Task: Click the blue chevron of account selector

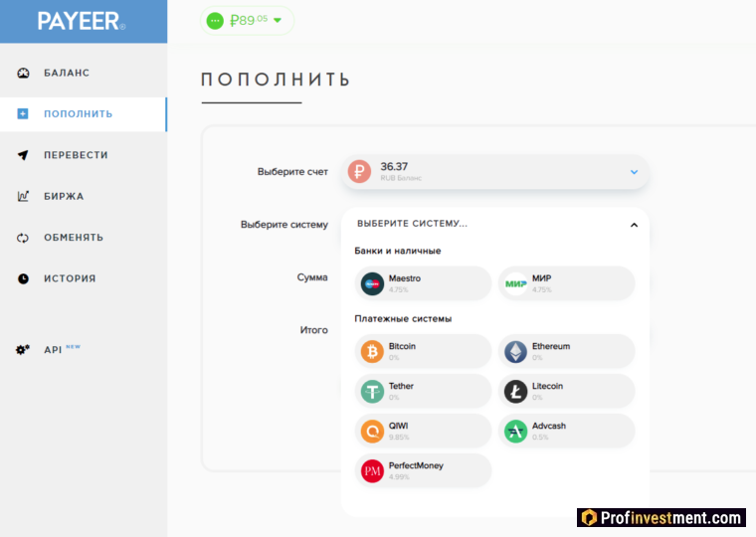Action: pos(634,172)
